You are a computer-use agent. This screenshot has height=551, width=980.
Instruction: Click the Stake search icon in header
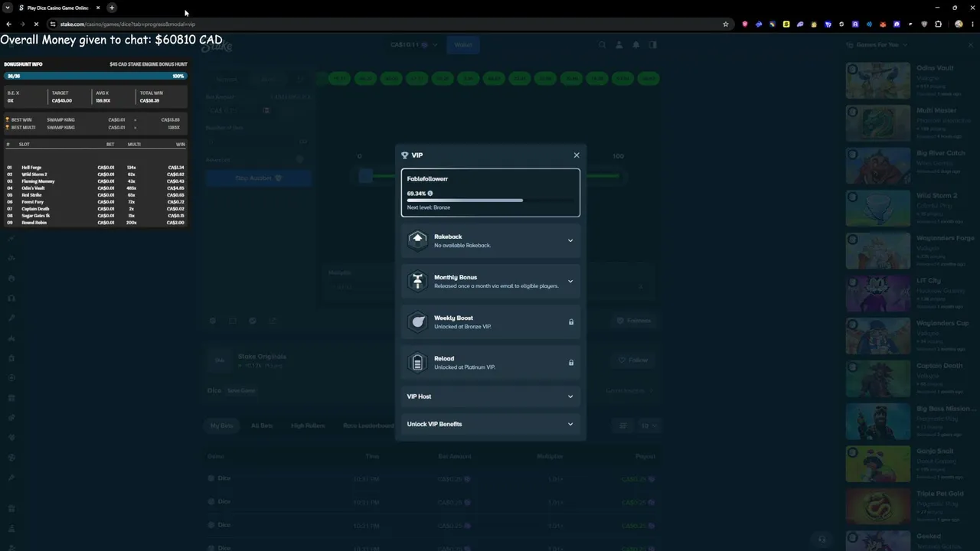[x=603, y=45]
